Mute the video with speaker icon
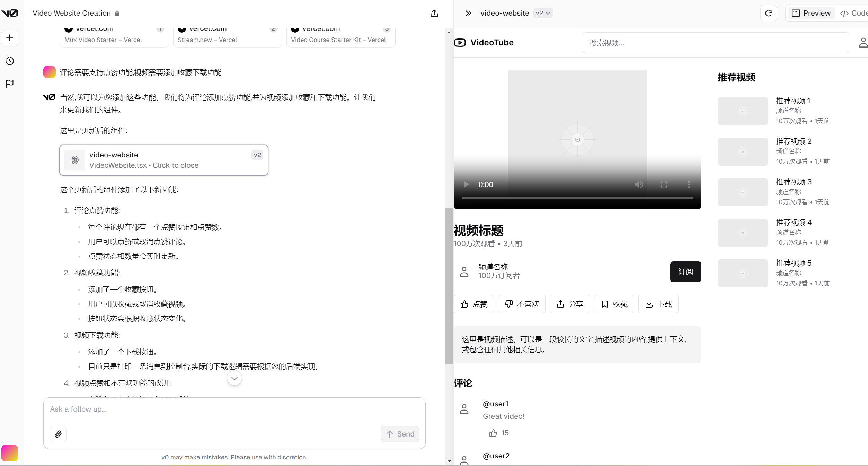 coord(639,184)
